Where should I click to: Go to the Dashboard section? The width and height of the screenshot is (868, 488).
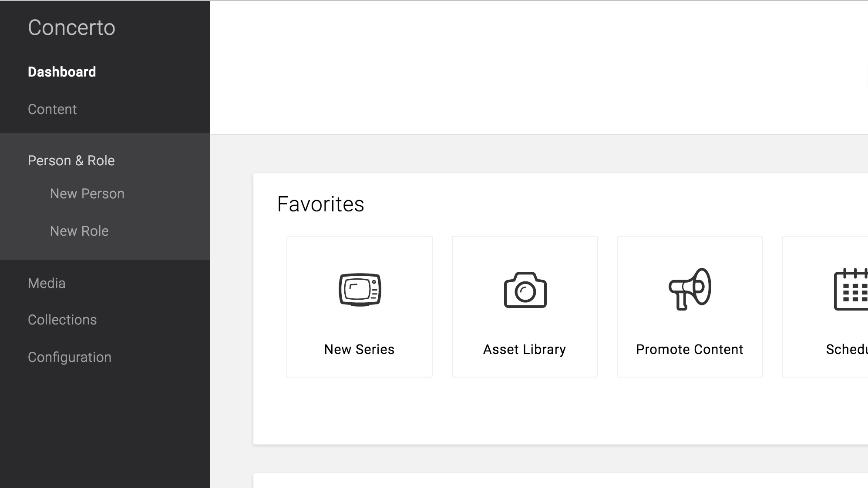(x=62, y=72)
